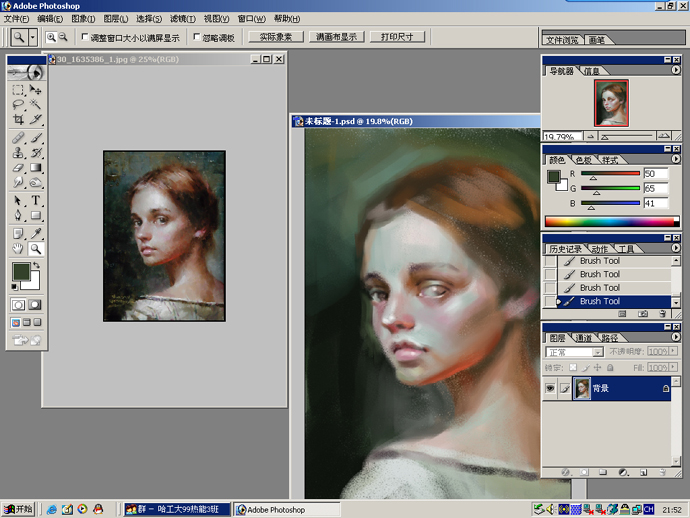Click Jump to ImageReady icon
Image resolution: width=690 pixels, height=518 pixels.
[26, 340]
